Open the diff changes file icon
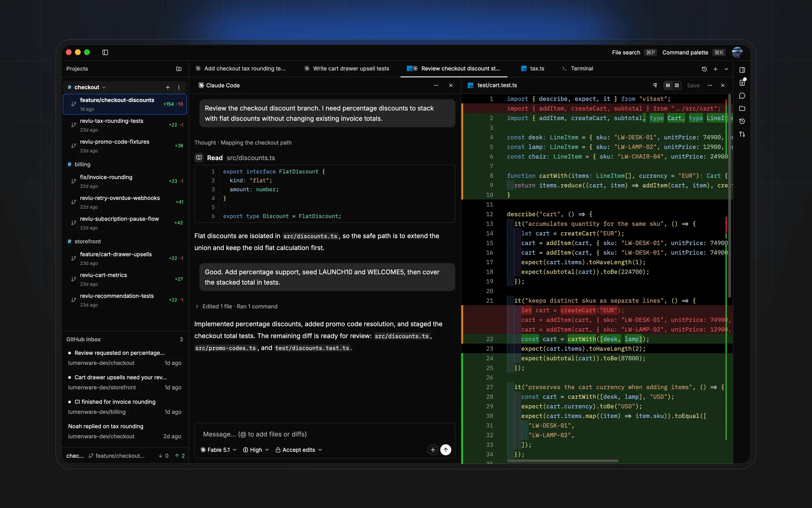 point(742,83)
